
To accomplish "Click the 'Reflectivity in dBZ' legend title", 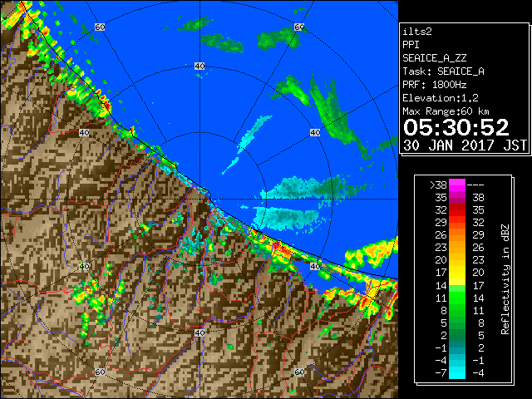I will (505, 279).
